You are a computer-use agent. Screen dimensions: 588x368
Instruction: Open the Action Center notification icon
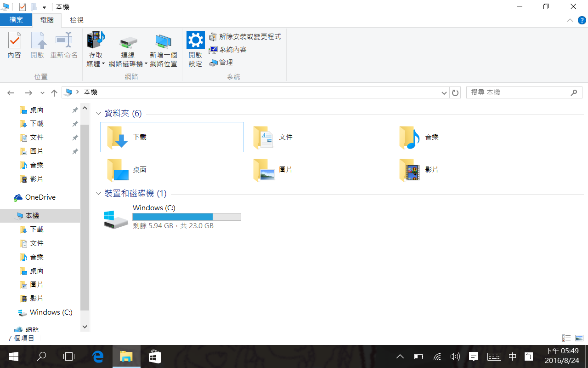coord(474,356)
